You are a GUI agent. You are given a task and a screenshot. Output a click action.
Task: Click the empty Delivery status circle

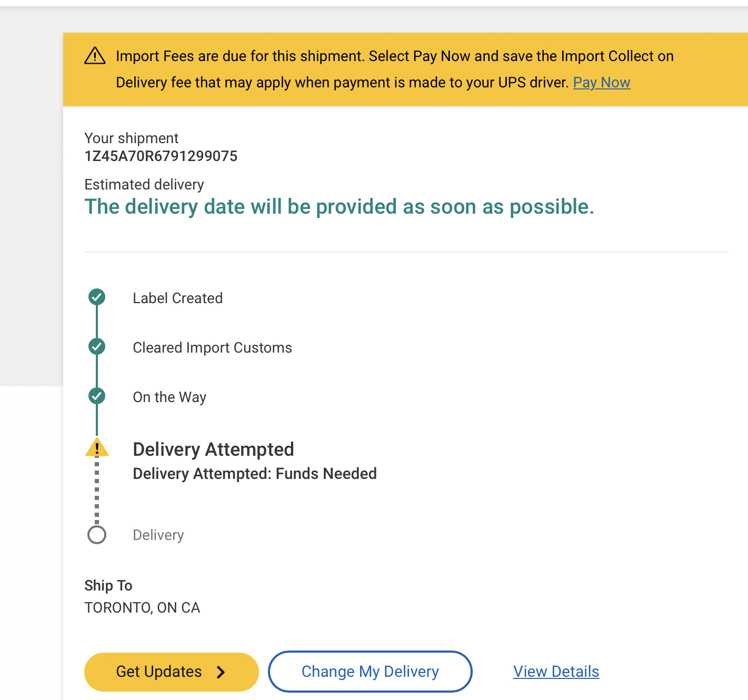97,535
